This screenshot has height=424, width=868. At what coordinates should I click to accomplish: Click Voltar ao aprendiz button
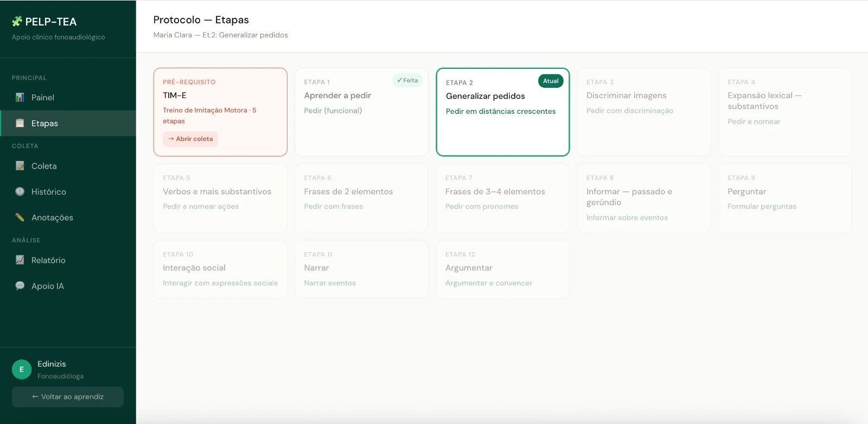pyautogui.click(x=68, y=396)
